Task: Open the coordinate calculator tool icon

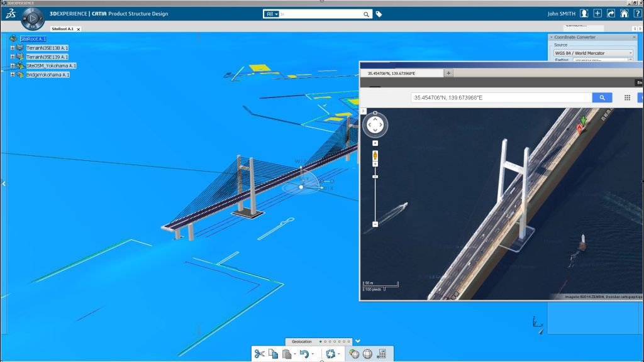Action: tap(381, 354)
